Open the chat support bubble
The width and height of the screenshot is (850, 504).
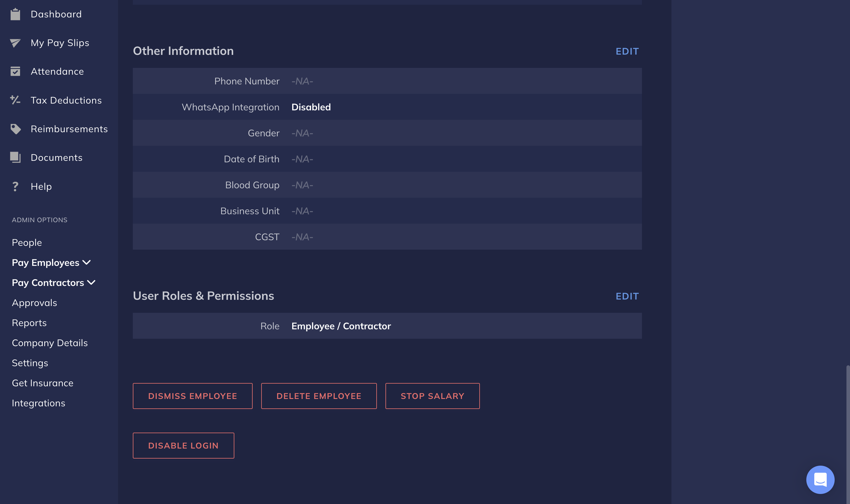(820, 480)
